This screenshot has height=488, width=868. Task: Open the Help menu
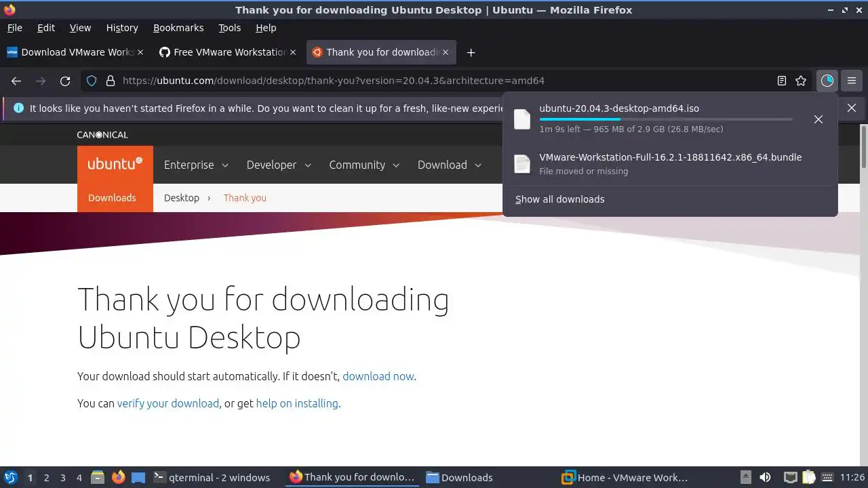pos(266,28)
